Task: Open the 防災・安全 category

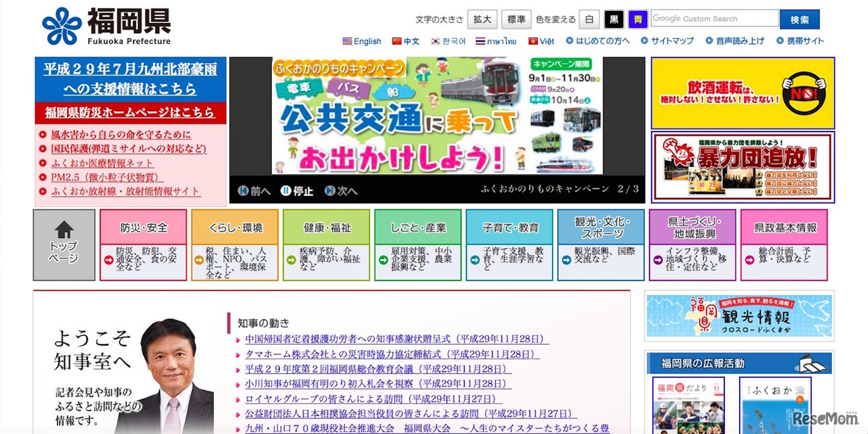Action: pyautogui.click(x=143, y=228)
